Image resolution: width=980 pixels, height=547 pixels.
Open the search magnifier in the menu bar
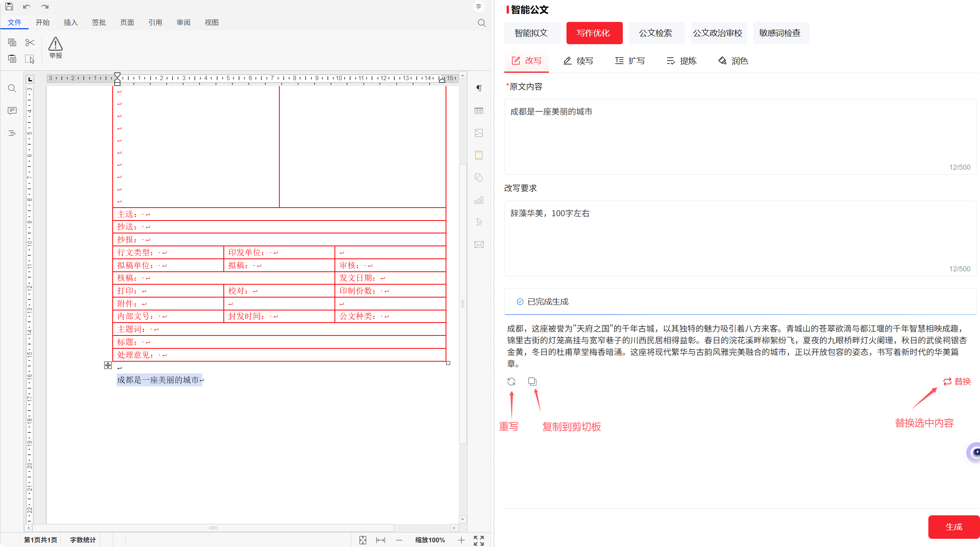[x=482, y=23]
